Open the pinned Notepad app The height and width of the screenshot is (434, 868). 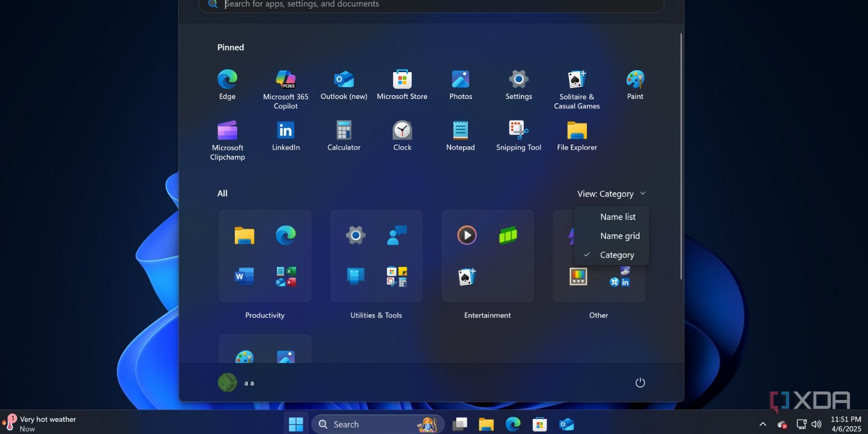click(x=461, y=136)
